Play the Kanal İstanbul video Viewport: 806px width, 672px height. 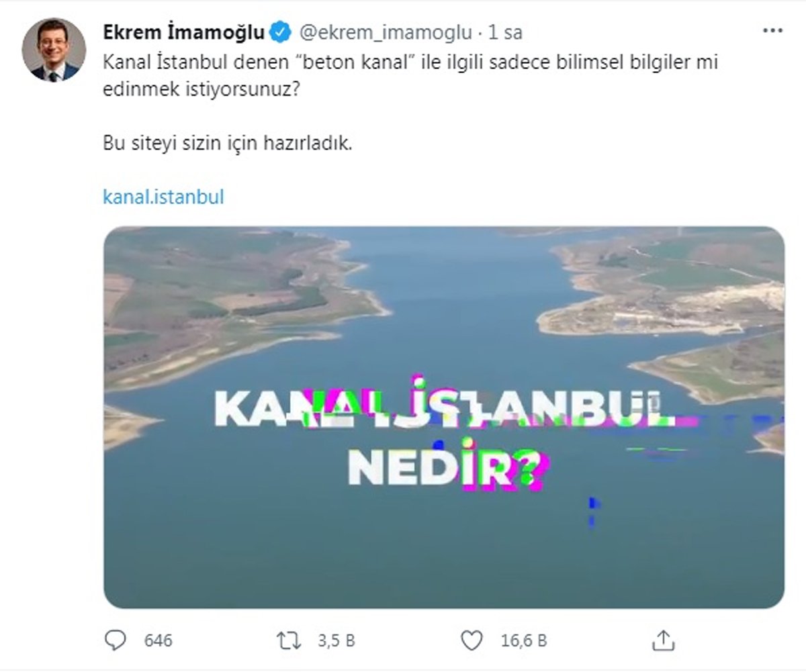click(444, 417)
